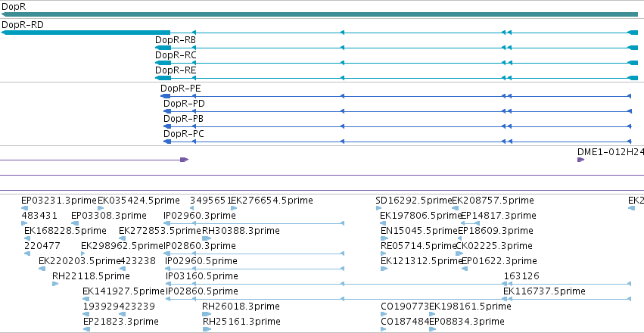Viewport: 644px width, 333px height.
Task: Open EST SD16292.5prime
Action: click(x=413, y=201)
